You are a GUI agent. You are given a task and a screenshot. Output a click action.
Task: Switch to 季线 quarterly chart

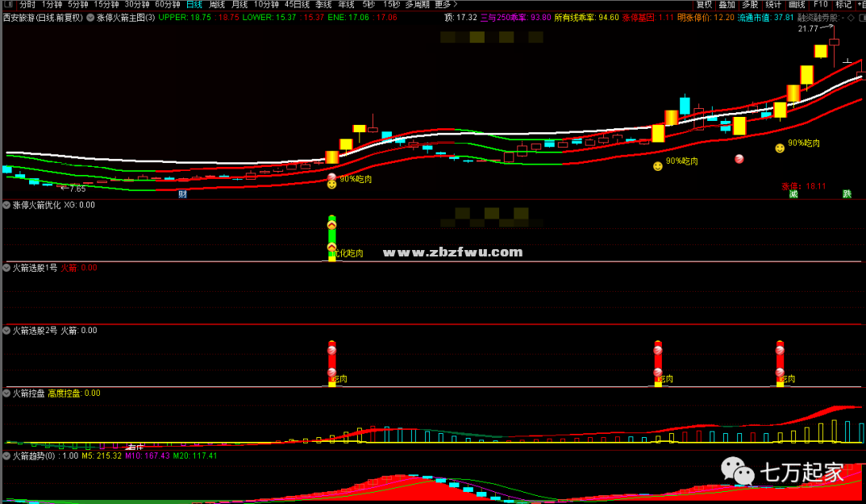click(323, 4)
